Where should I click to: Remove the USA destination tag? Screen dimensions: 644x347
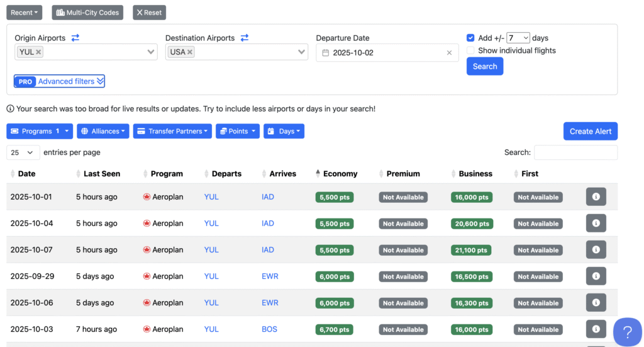coord(190,52)
